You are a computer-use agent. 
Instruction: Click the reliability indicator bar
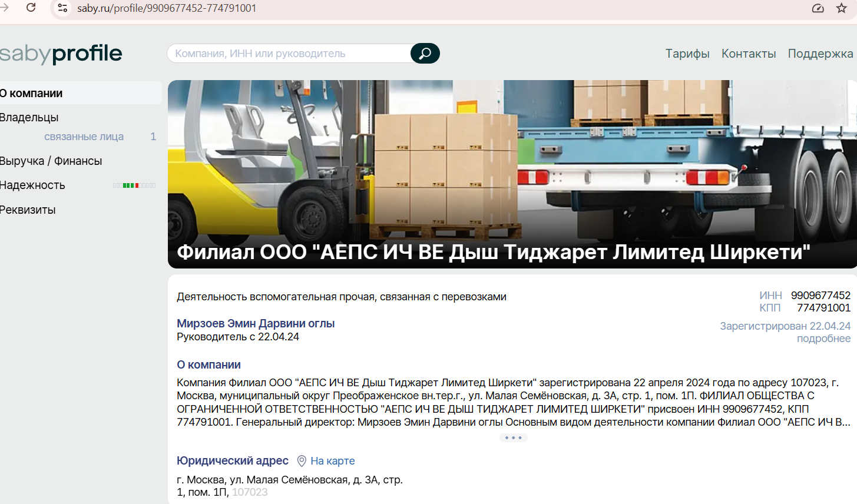pyautogui.click(x=134, y=185)
